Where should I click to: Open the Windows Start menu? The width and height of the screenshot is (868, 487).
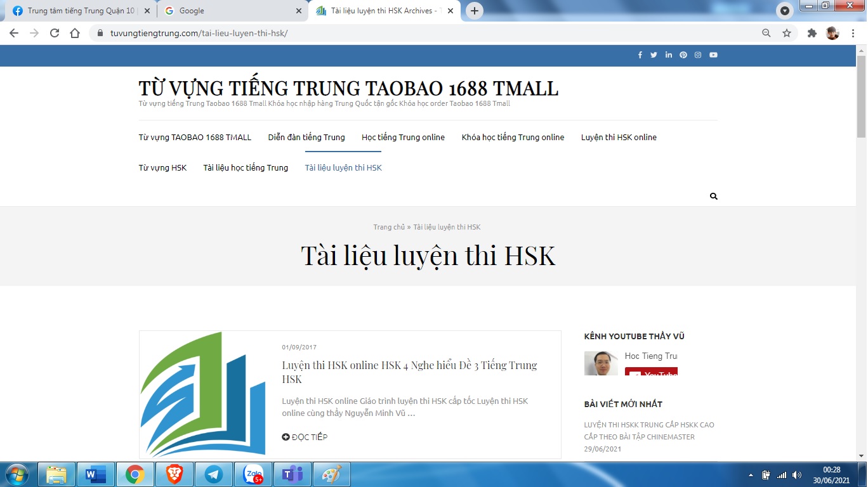(16, 474)
